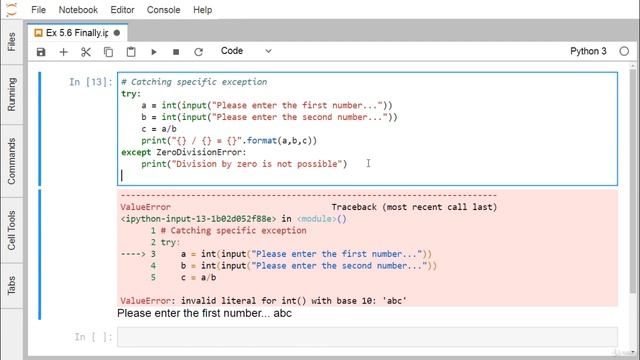
Task: Open the Files sidebar panel
Action: [x=11, y=42]
